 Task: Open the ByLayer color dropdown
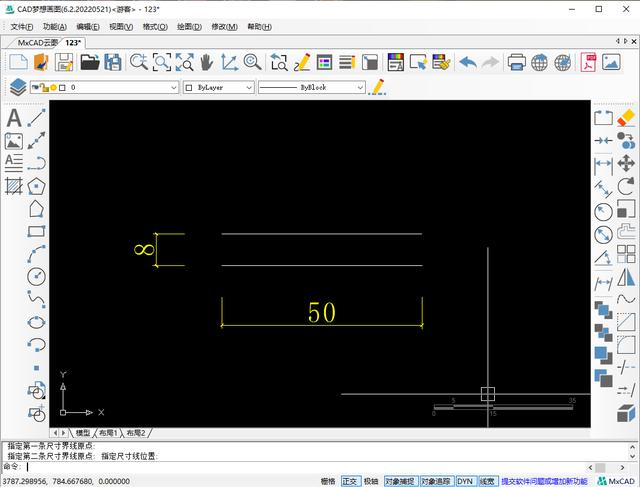click(x=248, y=88)
